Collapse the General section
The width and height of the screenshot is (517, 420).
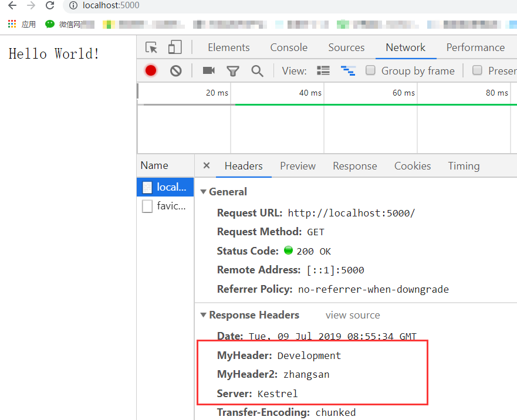coord(203,191)
